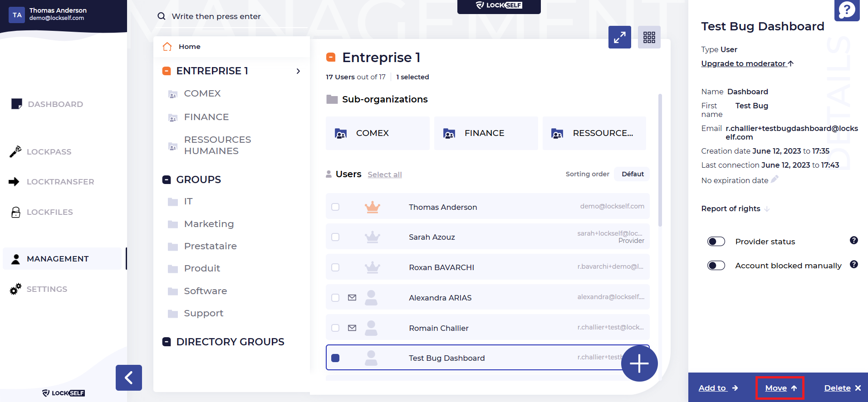This screenshot has height=402, width=868.
Task: Collapse the GROUPS section toggle
Action: coord(167,180)
